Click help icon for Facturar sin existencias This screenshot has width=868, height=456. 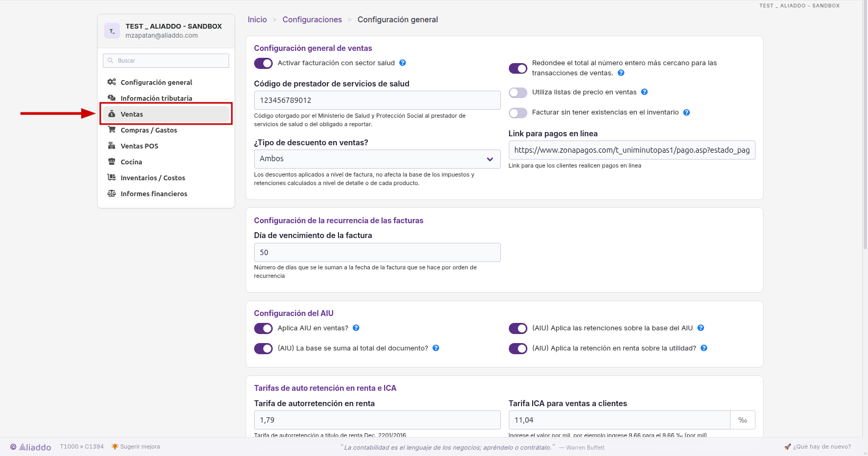click(687, 112)
